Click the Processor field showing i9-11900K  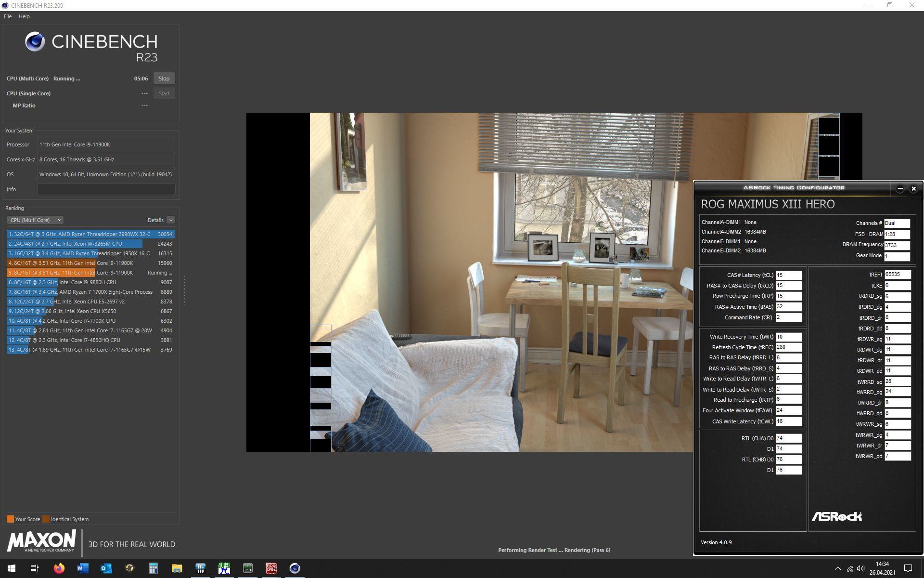point(106,144)
